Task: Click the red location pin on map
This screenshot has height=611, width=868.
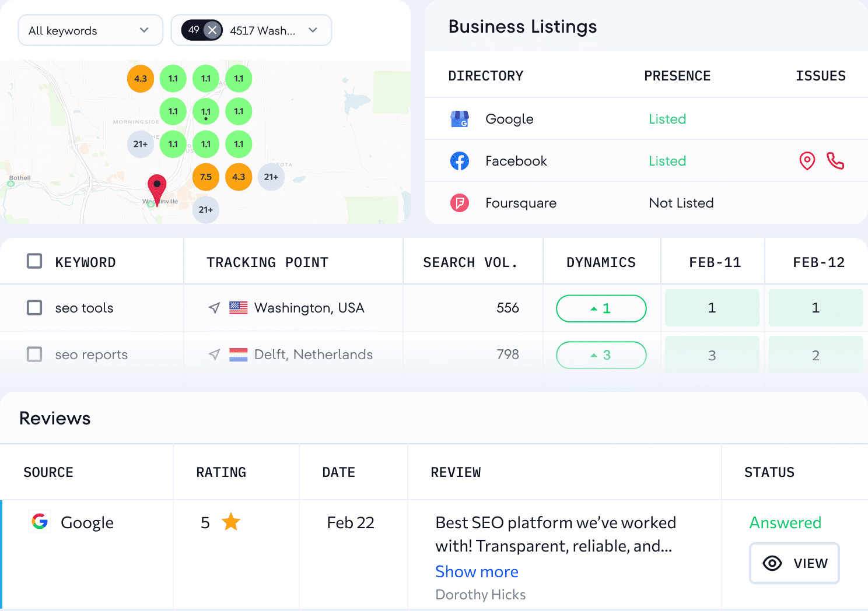Action: coord(157,189)
